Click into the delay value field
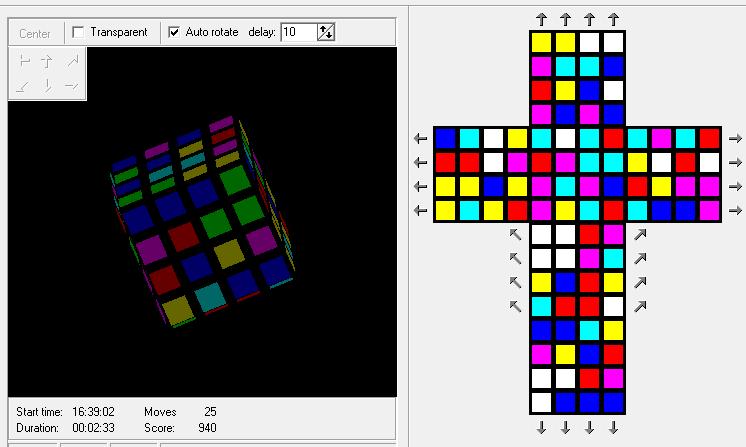Image resolution: width=746 pixels, height=447 pixels. tap(297, 32)
